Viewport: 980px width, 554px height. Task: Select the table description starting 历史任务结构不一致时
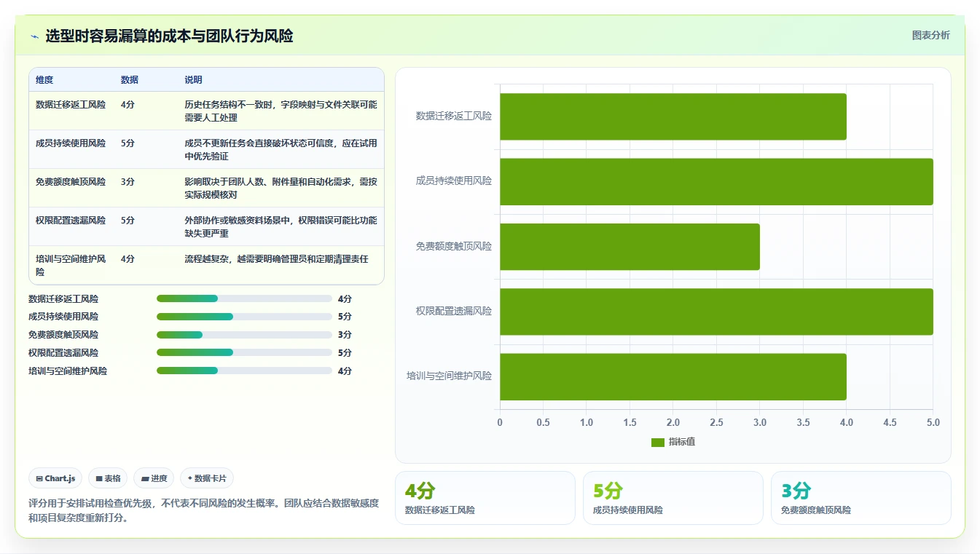point(281,111)
